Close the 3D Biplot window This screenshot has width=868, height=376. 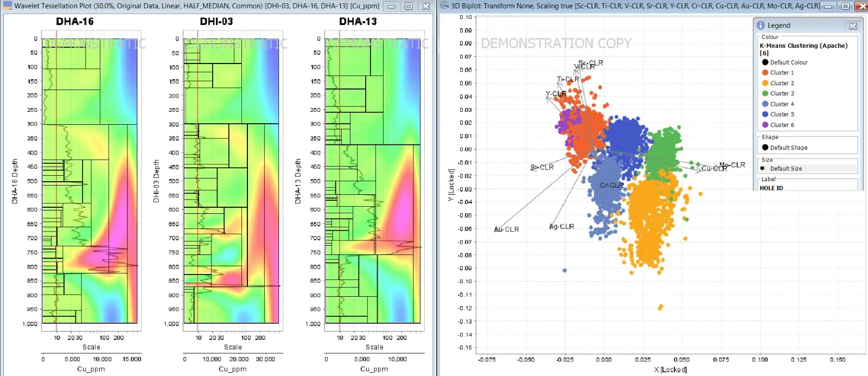pyautogui.click(x=861, y=7)
